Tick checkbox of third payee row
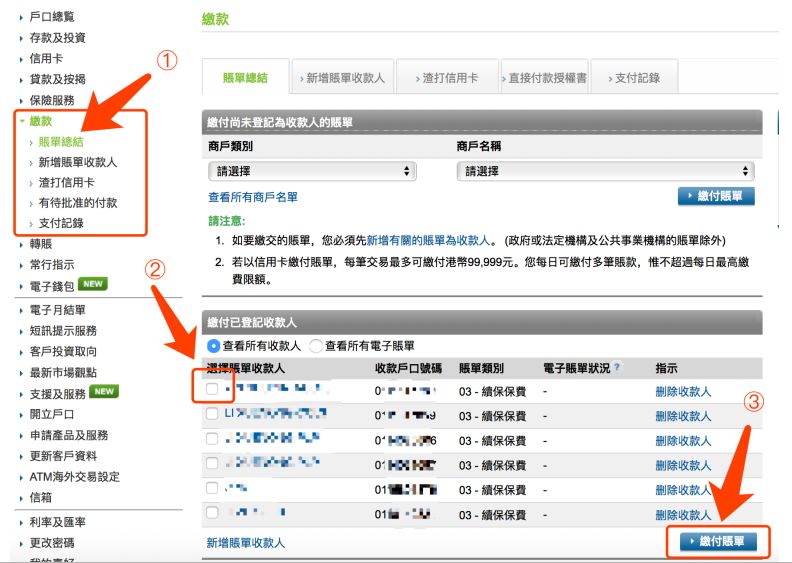The height and width of the screenshot is (563, 792). (x=212, y=438)
